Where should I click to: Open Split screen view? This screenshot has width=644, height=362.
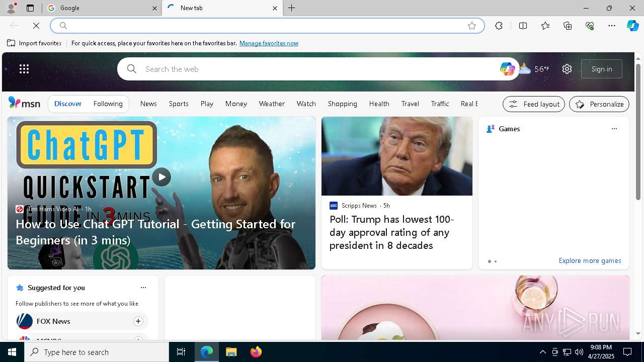[x=523, y=26]
